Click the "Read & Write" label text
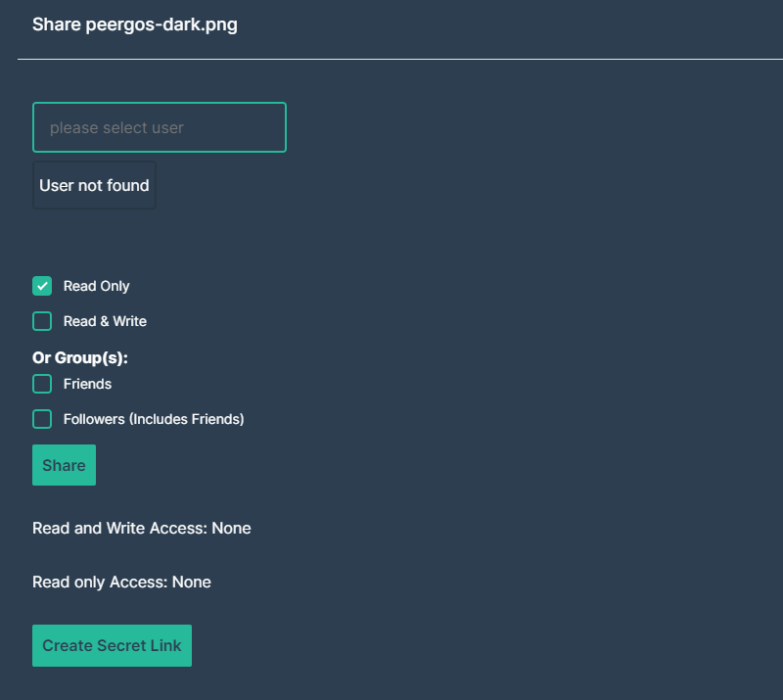This screenshot has width=783, height=700. [x=105, y=321]
